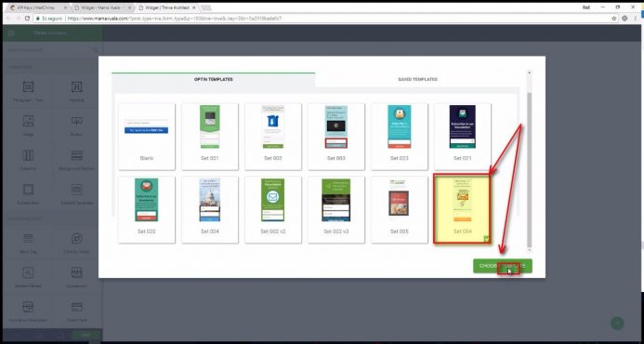Image resolution: width=644 pixels, height=344 pixels.
Task: Switch to Widget Thrive Architect browser tab
Action: click(x=166, y=7)
